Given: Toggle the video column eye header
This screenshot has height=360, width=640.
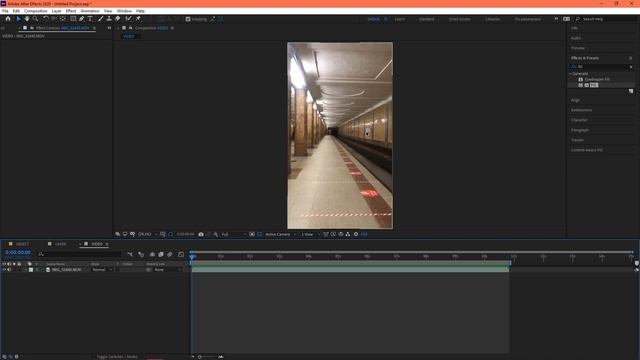Looking at the screenshot, I should (4, 264).
